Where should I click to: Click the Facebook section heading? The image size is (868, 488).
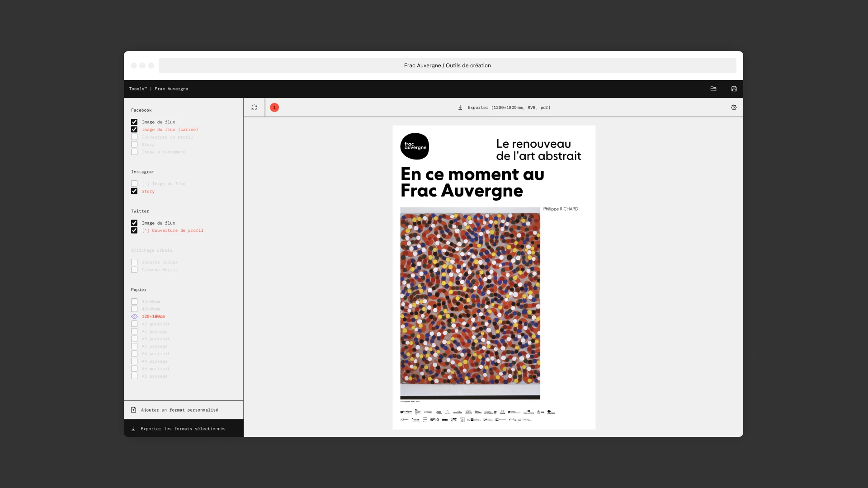[x=142, y=110]
